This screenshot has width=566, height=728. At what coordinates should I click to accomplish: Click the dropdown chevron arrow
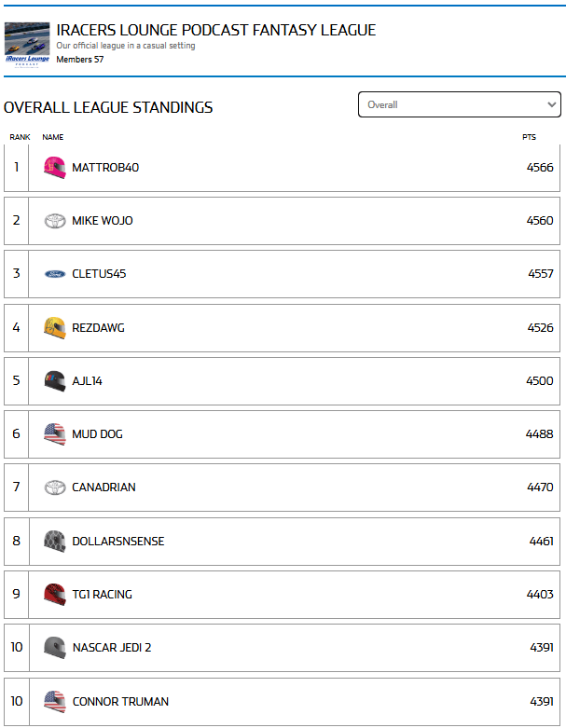[x=551, y=104]
